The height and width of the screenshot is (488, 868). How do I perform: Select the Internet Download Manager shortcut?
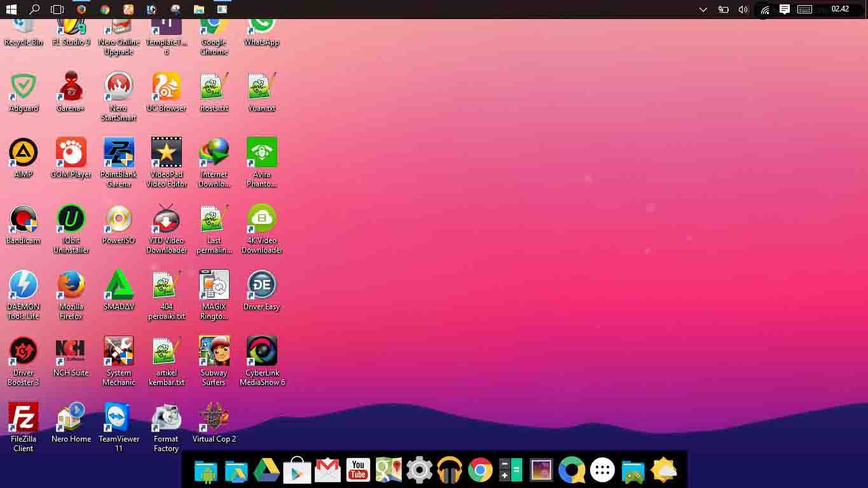pos(214,163)
